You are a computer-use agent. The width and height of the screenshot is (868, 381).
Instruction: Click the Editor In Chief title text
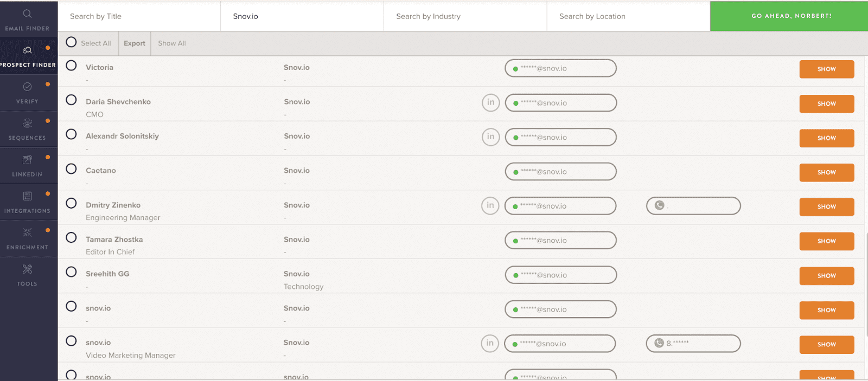(110, 252)
